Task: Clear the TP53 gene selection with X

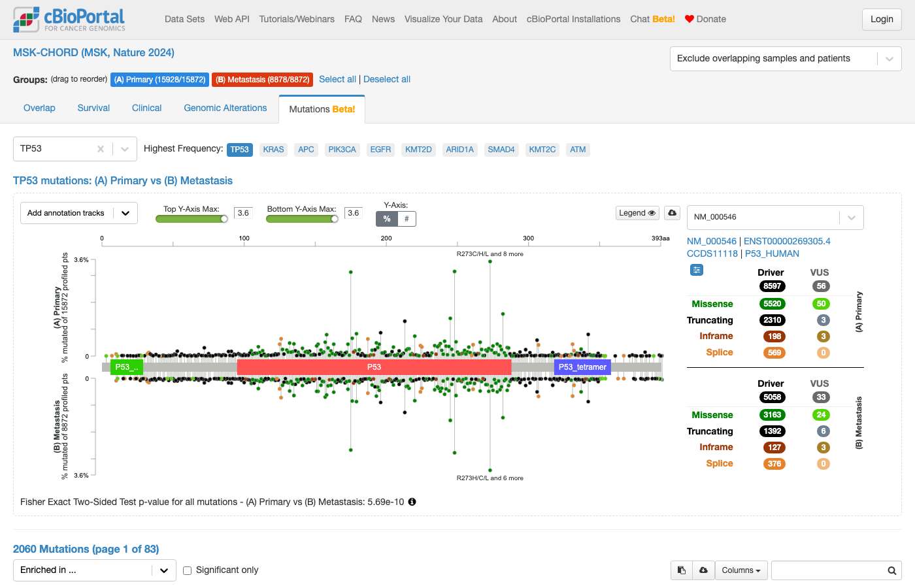Action: pos(101,149)
